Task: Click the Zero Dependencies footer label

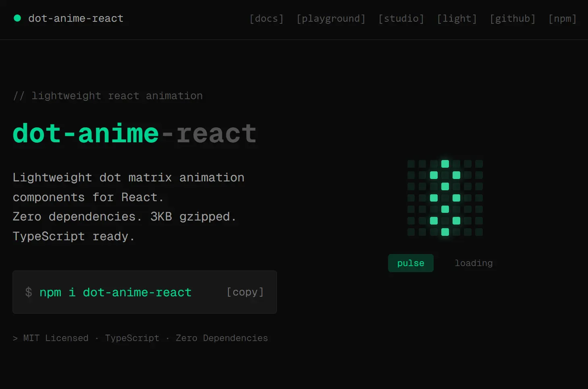Action: 221,338
